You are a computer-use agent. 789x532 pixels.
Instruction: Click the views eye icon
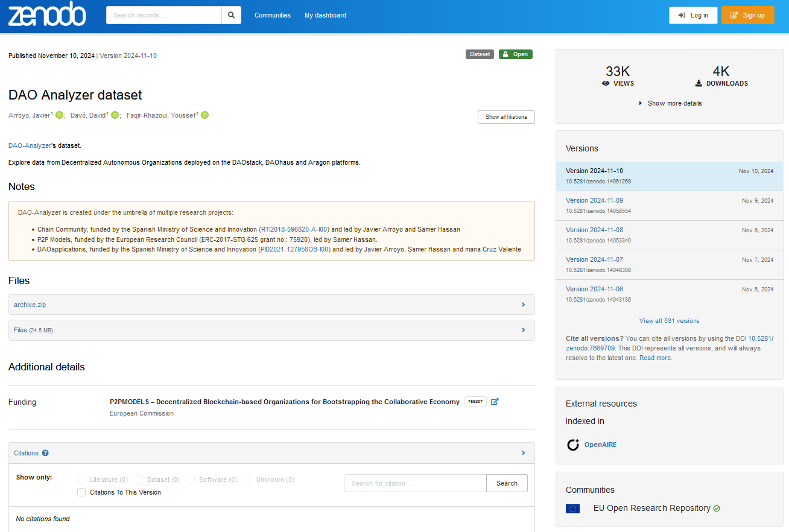(x=606, y=83)
